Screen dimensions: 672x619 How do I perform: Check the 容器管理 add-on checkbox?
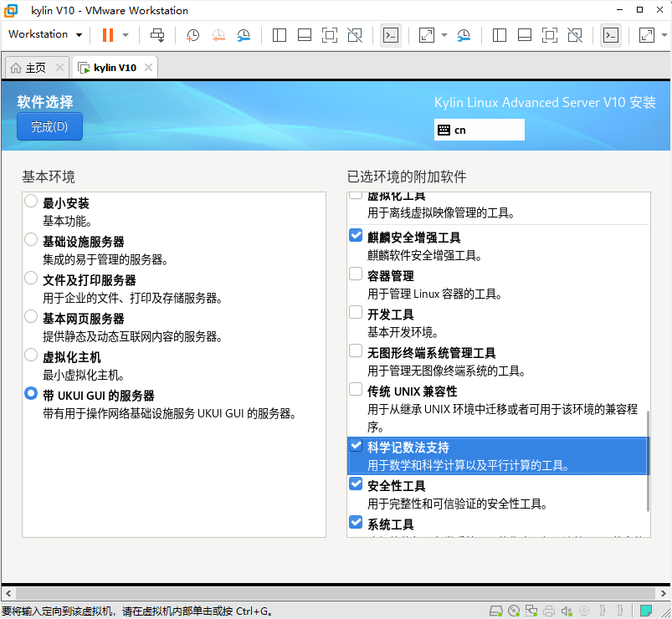tap(356, 274)
